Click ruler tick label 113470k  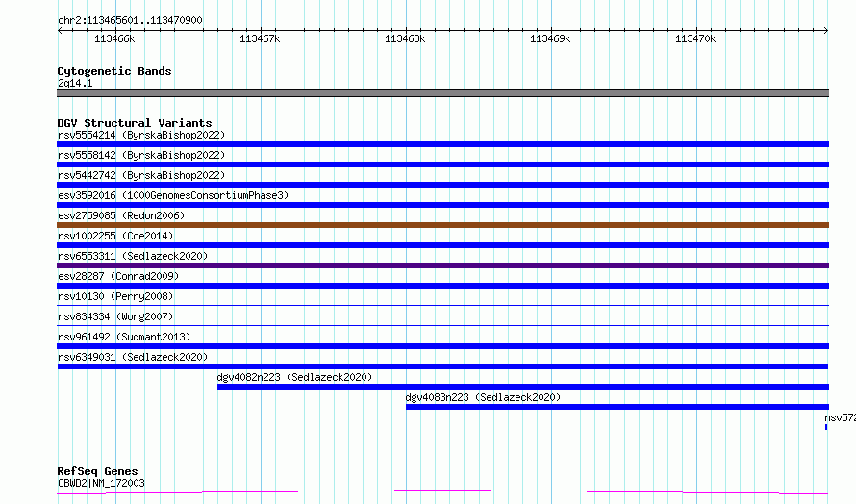click(x=695, y=38)
